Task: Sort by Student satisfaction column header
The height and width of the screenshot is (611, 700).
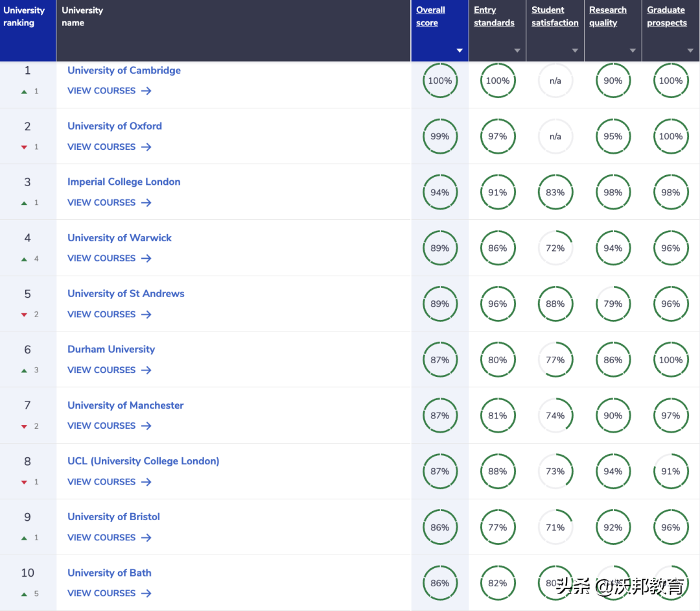Action: click(555, 16)
